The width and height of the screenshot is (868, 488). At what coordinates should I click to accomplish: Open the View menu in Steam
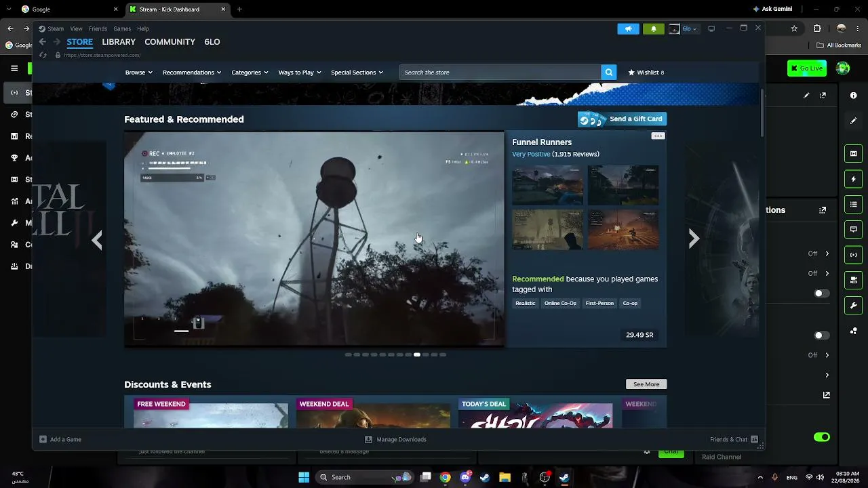tap(76, 28)
